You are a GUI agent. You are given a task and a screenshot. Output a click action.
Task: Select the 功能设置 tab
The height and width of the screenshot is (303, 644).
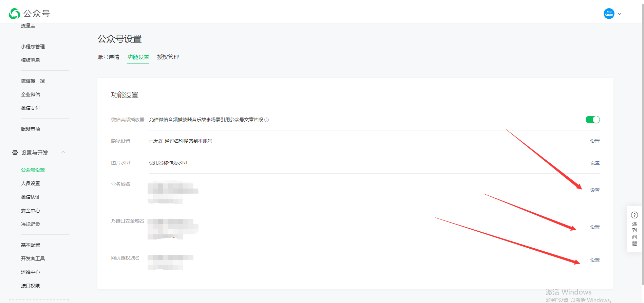coord(138,57)
